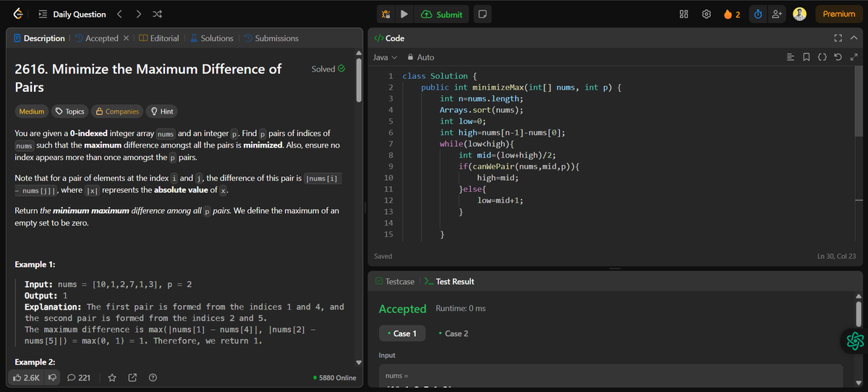Click the Daily Question label

coord(79,14)
